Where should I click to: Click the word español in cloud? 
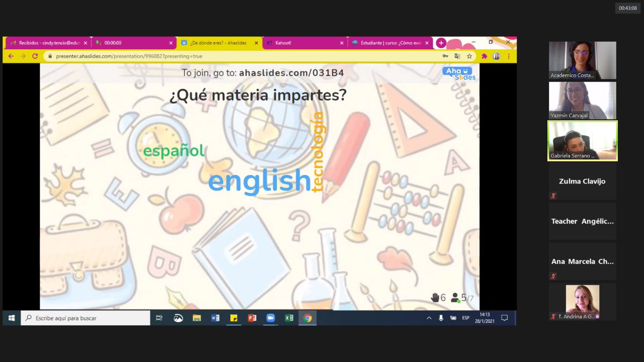[x=174, y=151]
